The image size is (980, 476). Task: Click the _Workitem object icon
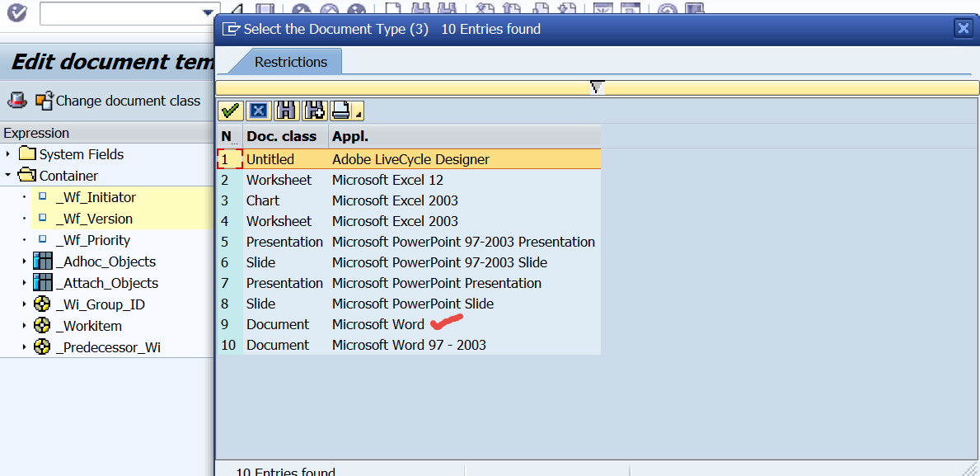click(42, 326)
